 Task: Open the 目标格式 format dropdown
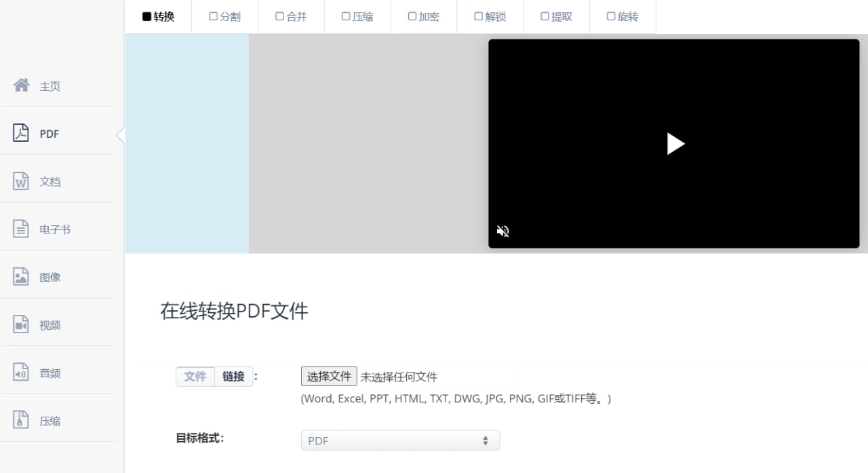pyautogui.click(x=400, y=440)
